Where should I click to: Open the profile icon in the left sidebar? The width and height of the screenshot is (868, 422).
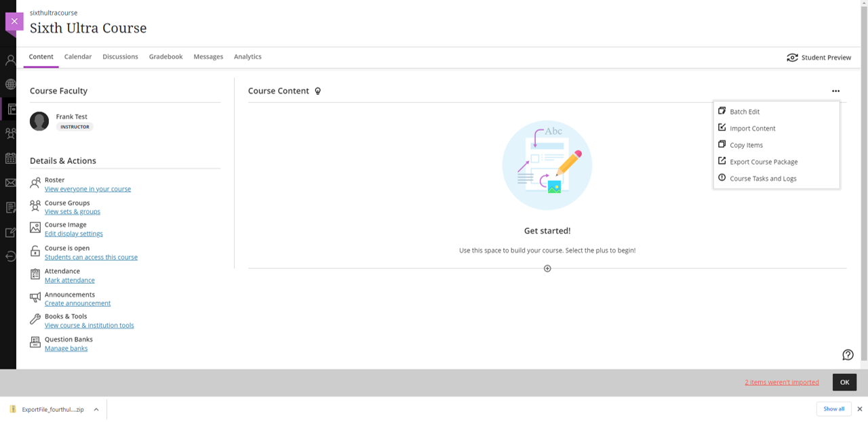pos(10,60)
